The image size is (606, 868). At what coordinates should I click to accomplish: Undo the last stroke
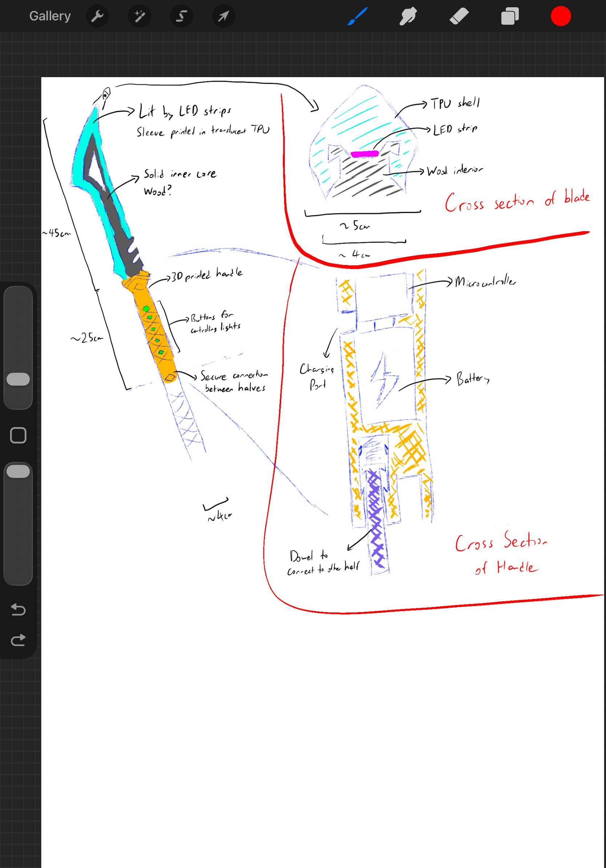(18, 610)
